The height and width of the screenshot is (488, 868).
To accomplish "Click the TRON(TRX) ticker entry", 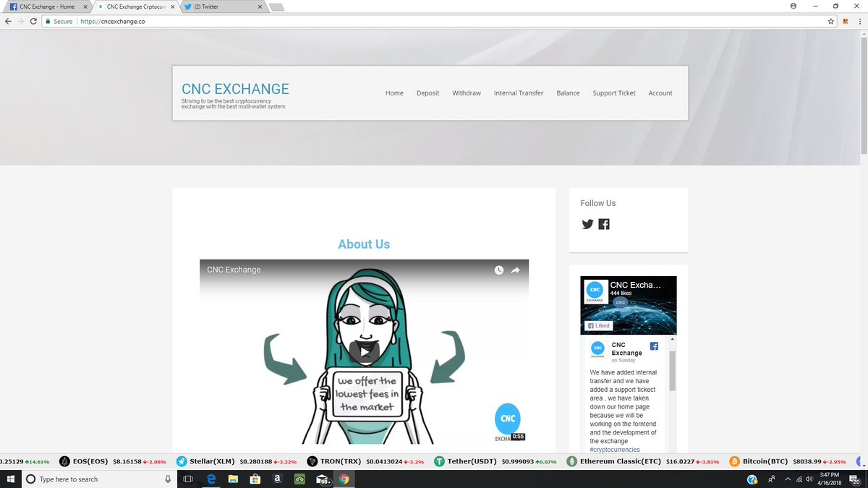I will click(366, 461).
